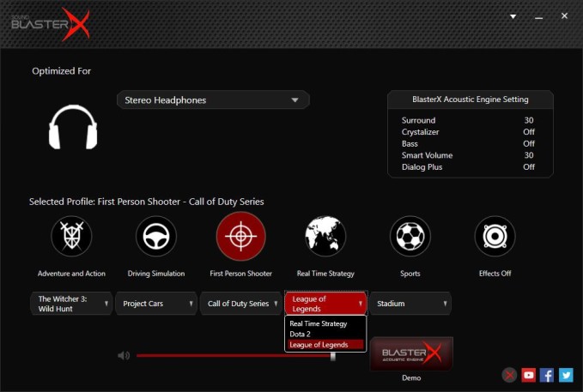Expand the Call of Duty Series dropdown
This screenshot has width=583, height=392.
[240, 304]
